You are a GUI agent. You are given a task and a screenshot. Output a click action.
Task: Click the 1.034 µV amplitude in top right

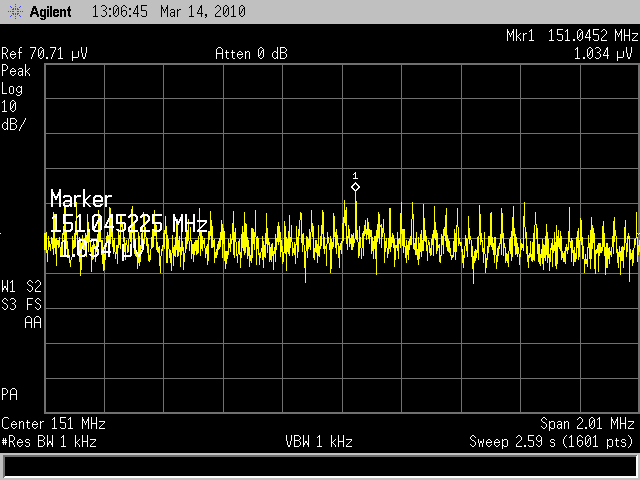coord(604,53)
